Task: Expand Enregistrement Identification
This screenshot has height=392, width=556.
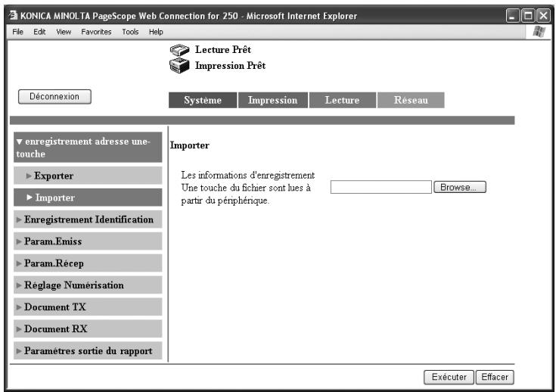Action: coord(88,219)
